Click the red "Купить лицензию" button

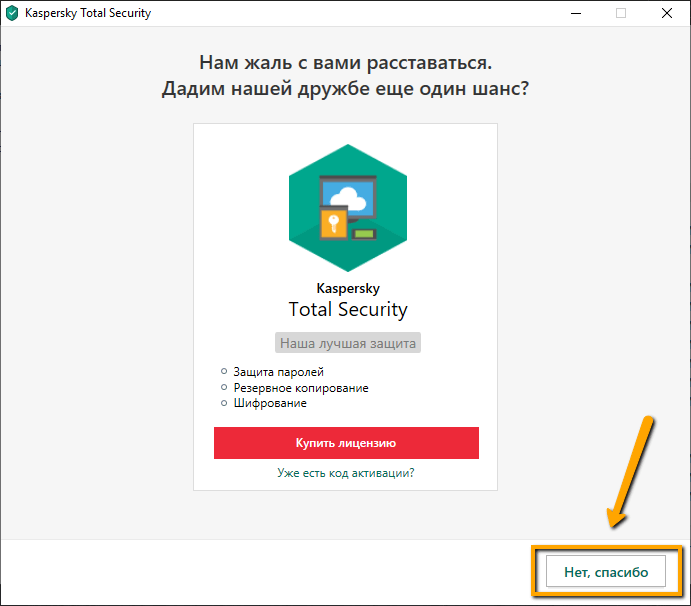346,442
